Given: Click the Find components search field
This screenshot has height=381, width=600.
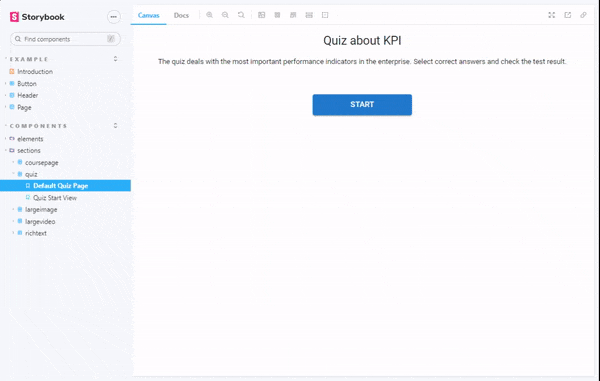Looking at the screenshot, I should coord(65,39).
